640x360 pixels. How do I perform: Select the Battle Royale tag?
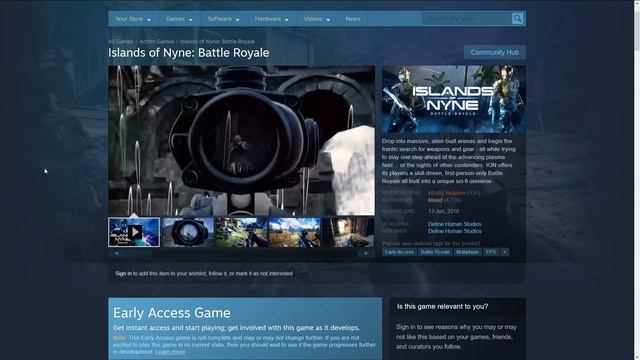click(435, 252)
